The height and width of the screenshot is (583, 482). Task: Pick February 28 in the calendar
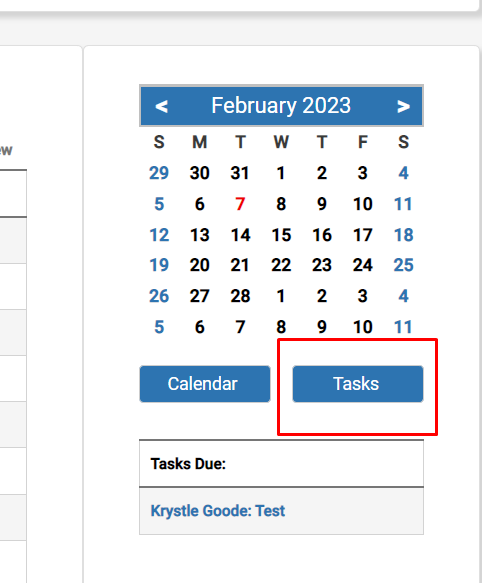pyautogui.click(x=240, y=296)
